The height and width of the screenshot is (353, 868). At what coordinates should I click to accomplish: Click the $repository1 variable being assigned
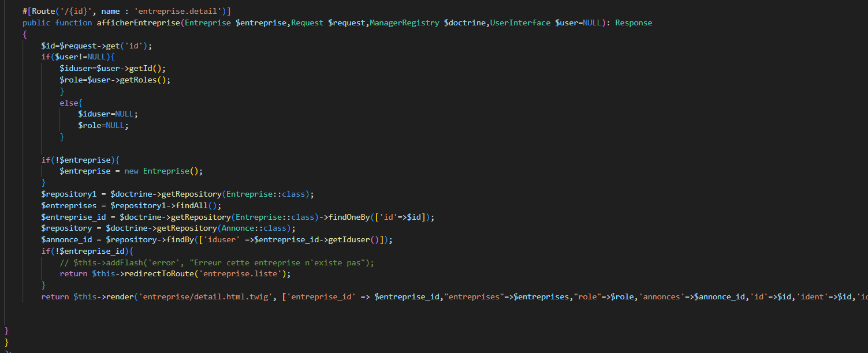(x=69, y=194)
